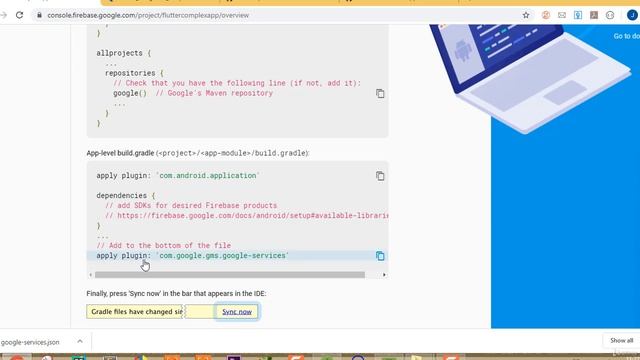
Task: Click the 'Sync now' link
Action: point(237,312)
